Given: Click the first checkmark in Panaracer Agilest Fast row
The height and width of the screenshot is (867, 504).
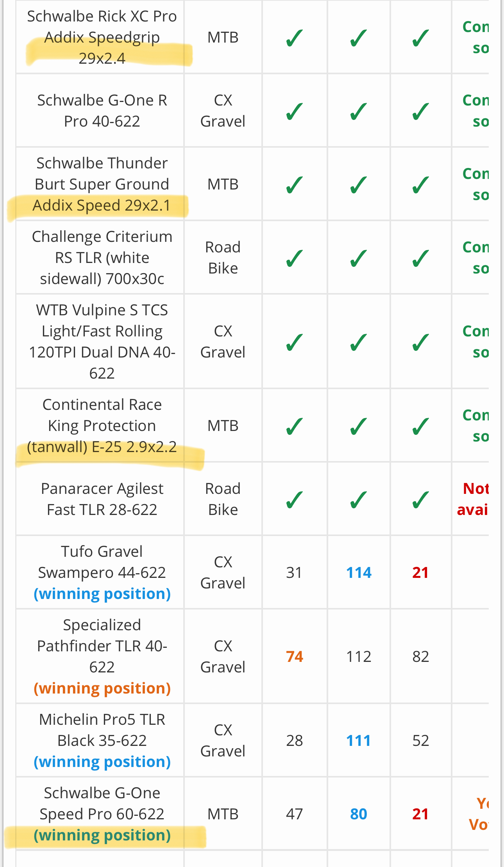Looking at the screenshot, I should tap(294, 500).
